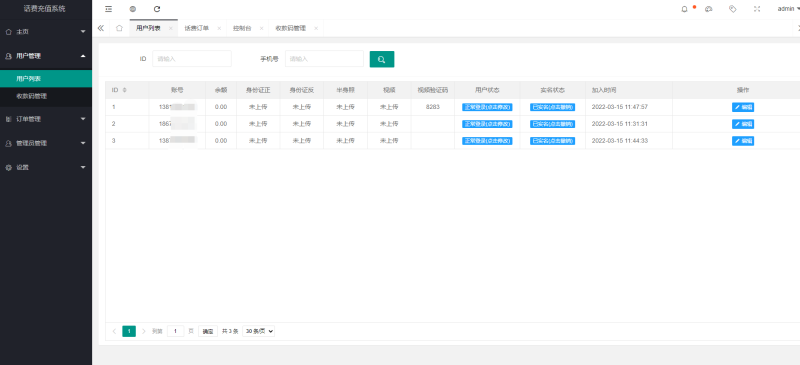Click the theme palette icon in top bar
Image resolution: width=800 pixels, height=365 pixels.
click(708, 9)
